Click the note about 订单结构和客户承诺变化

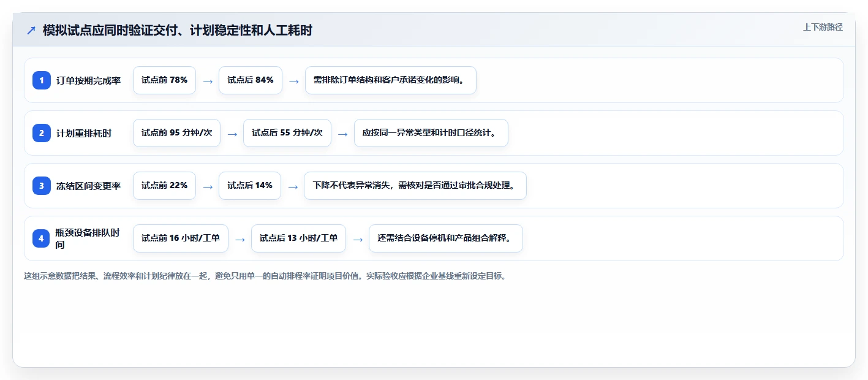tap(391, 80)
